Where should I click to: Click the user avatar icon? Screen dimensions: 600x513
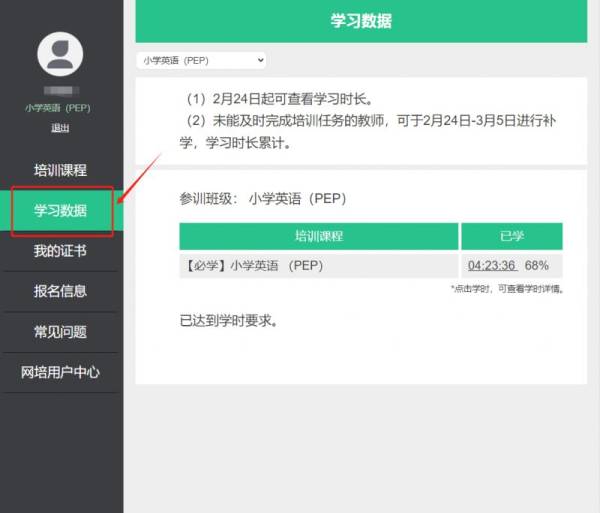60,54
